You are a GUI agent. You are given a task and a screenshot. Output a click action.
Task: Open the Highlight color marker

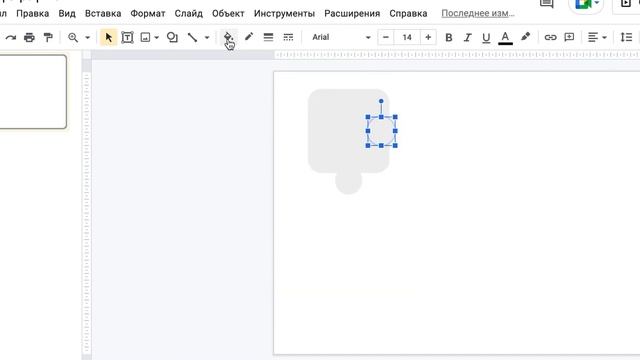tap(525, 37)
